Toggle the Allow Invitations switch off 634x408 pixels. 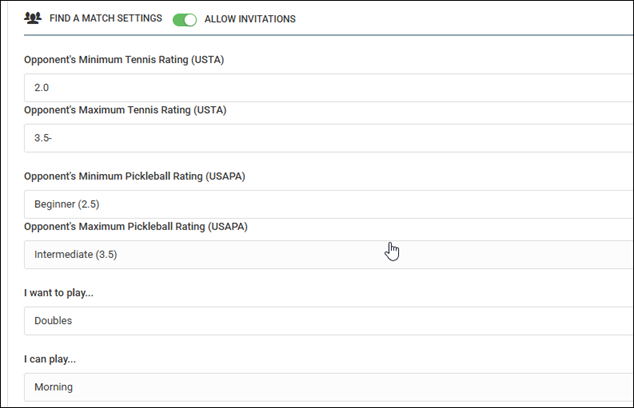click(x=185, y=19)
